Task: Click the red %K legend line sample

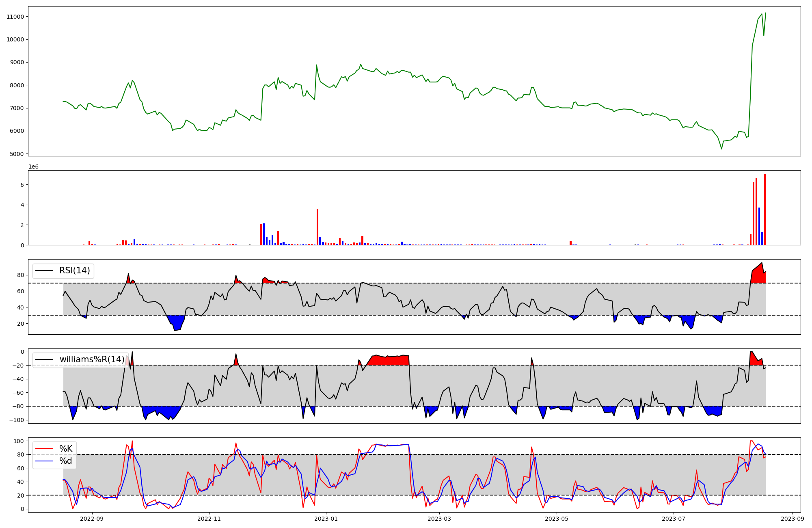Action: click(x=45, y=449)
